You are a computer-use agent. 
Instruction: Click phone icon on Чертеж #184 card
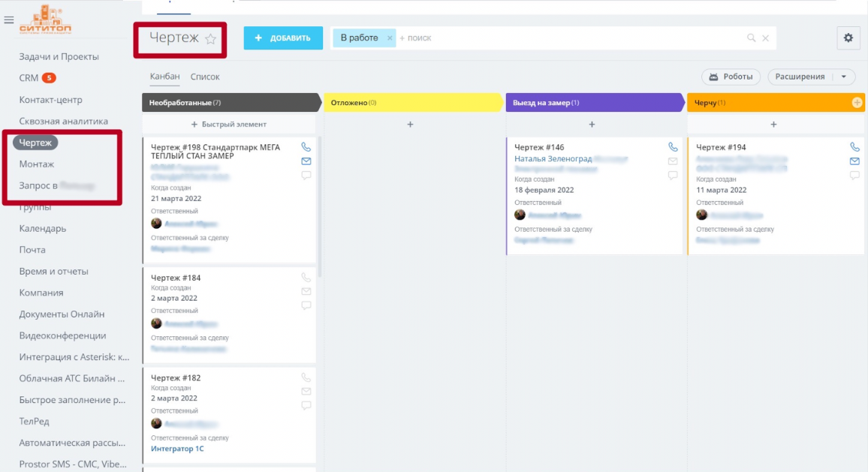click(306, 277)
